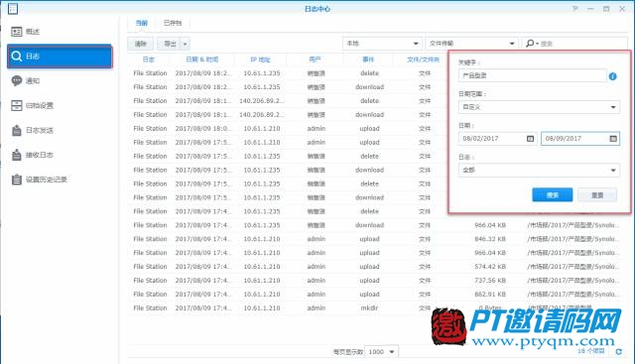Minimize the Log Center window
Screen dimensions: 635x364
pos(590,9)
